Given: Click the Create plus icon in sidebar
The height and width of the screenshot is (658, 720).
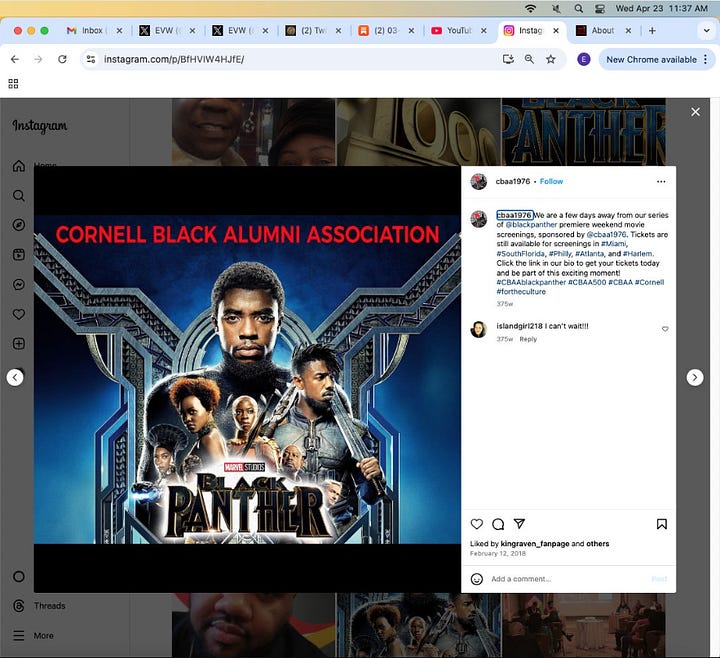Looking at the screenshot, I should (x=19, y=343).
